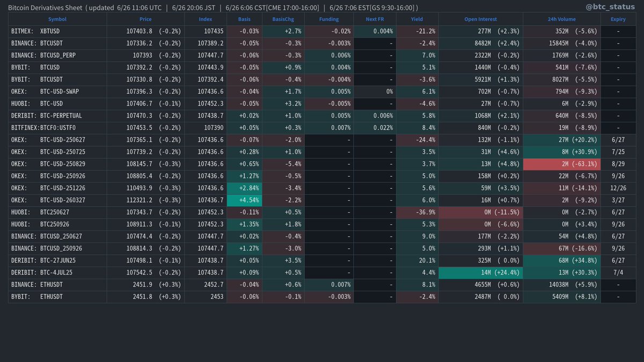The image size is (644, 362).
Task: Click the Basis column header
Action: pyautogui.click(x=244, y=19)
